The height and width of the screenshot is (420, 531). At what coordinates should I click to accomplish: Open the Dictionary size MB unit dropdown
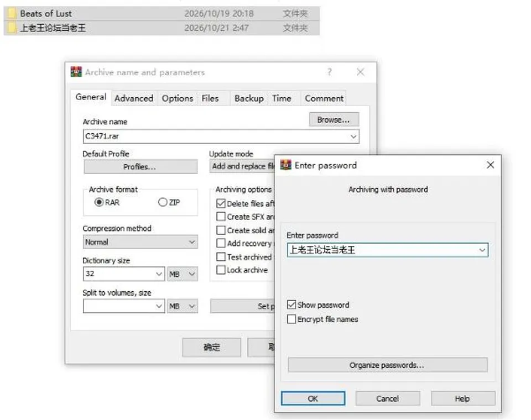[182, 274]
